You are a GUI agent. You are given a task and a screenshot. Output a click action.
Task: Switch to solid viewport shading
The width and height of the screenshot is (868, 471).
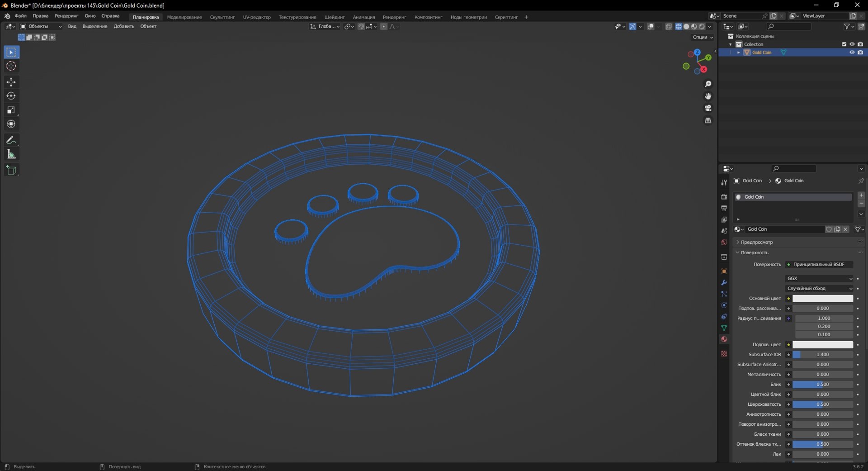(x=686, y=27)
